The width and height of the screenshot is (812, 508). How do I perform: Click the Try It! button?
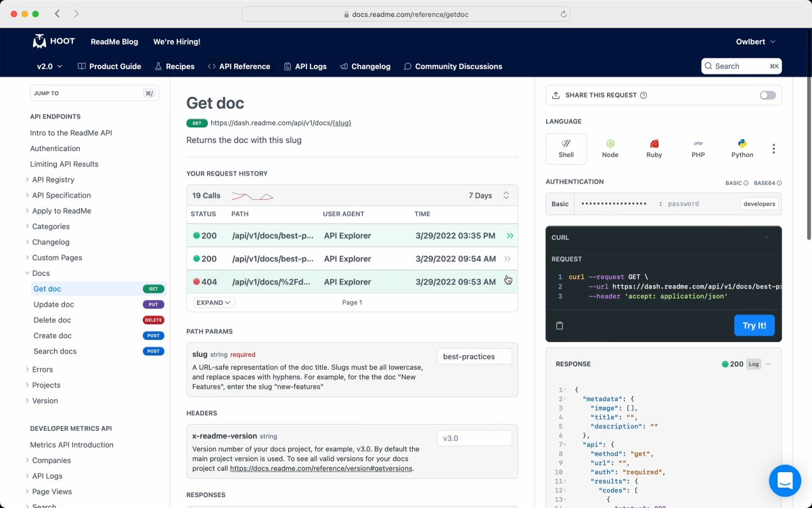[x=754, y=325]
